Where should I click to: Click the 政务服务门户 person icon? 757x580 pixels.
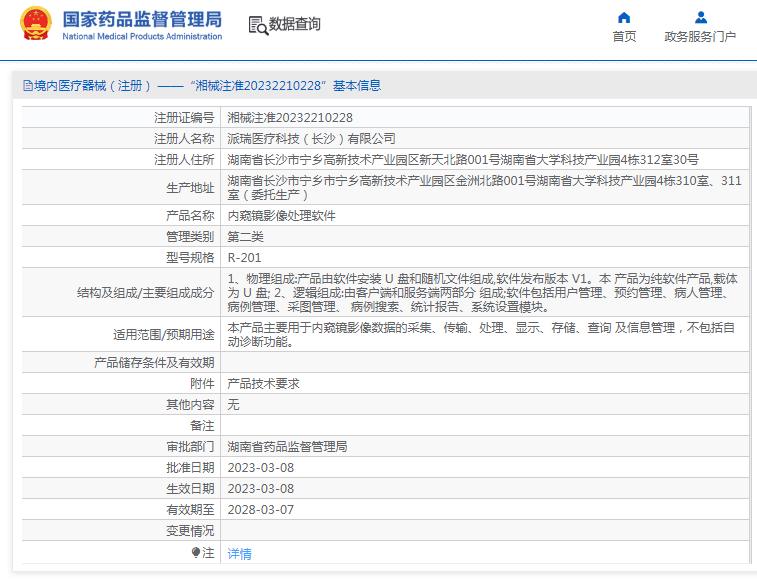[701, 18]
